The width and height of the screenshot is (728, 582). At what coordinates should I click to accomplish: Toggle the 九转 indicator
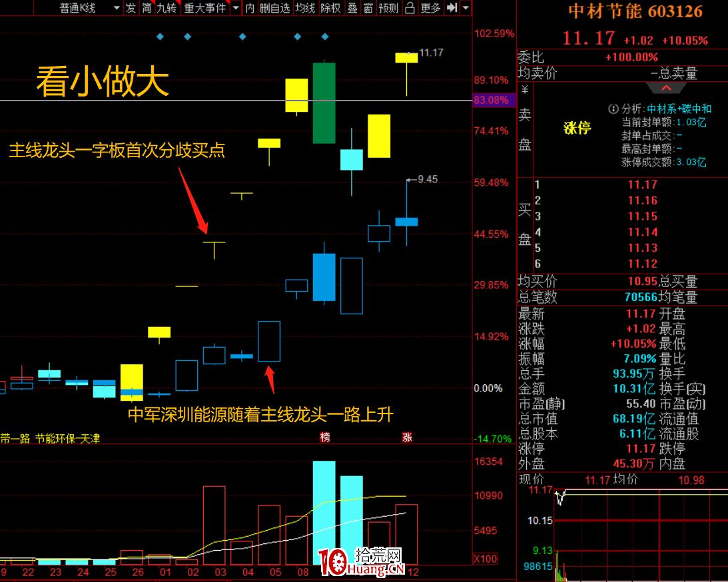(167, 9)
